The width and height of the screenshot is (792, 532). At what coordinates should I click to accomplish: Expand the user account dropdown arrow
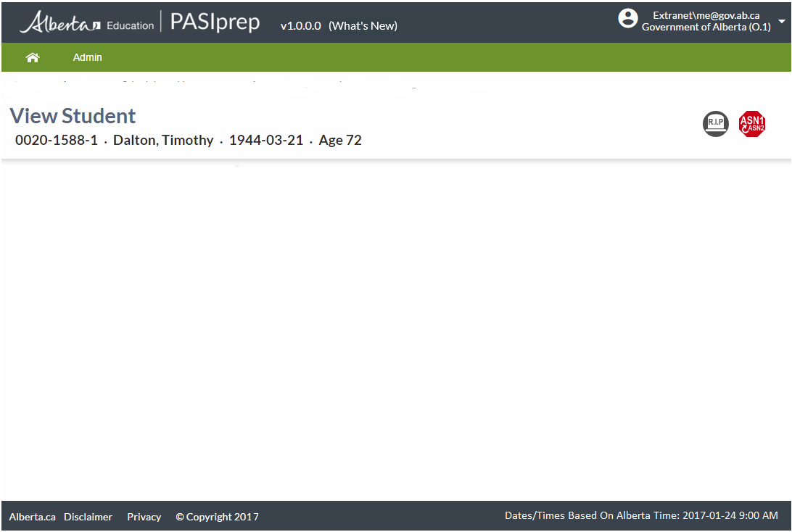[781, 21]
